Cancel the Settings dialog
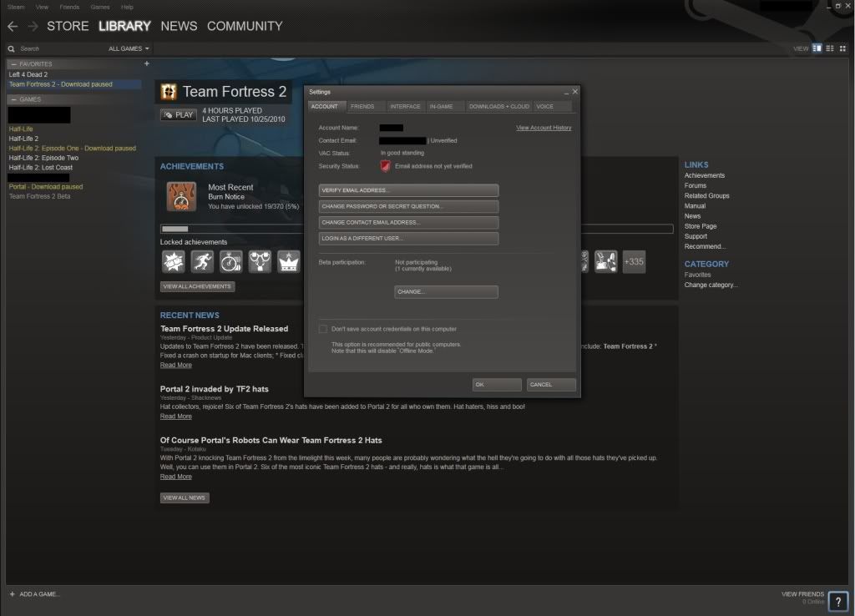Viewport: 855px width, 616px height. (551, 385)
